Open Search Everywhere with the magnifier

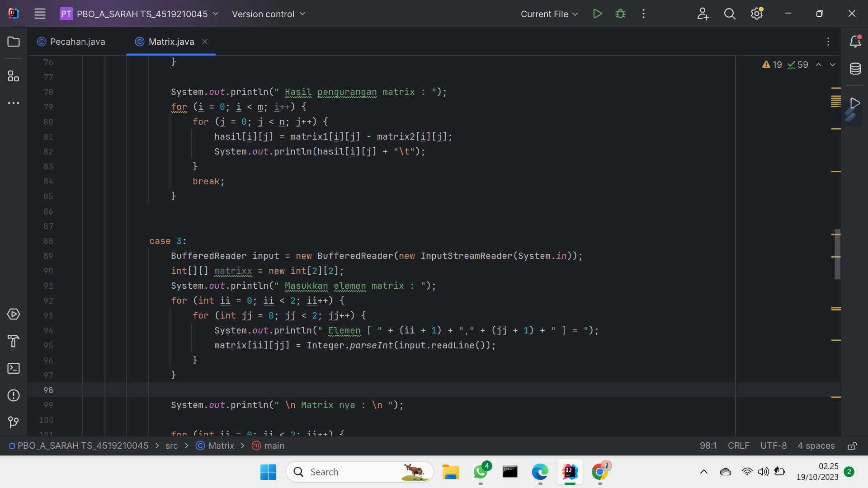(x=730, y=14)
